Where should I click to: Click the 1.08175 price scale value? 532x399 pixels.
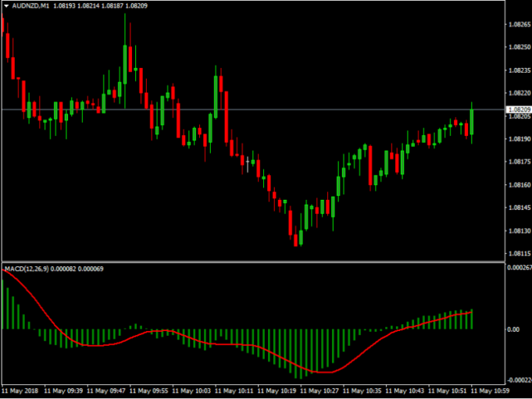[519, 162]
